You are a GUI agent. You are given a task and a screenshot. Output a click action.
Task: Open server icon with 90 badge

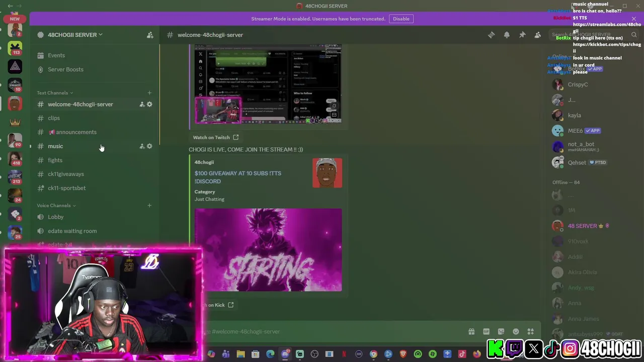click(x=15, y=140)
